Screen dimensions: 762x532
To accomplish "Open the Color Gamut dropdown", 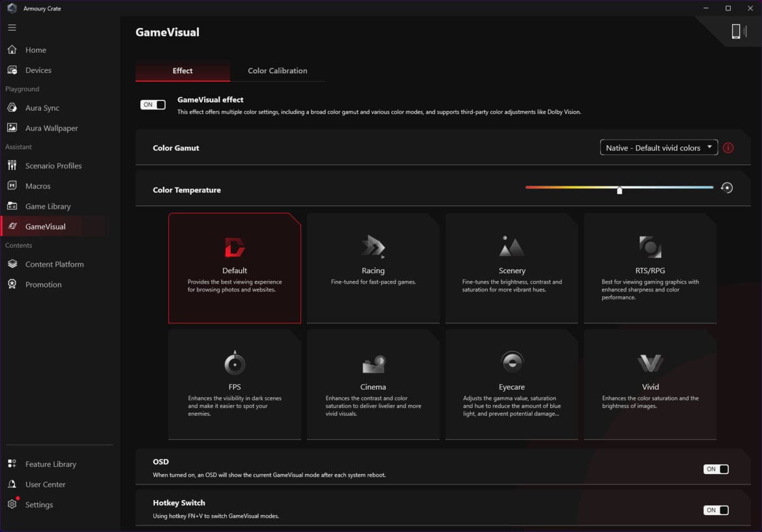I will click(659, 148).
